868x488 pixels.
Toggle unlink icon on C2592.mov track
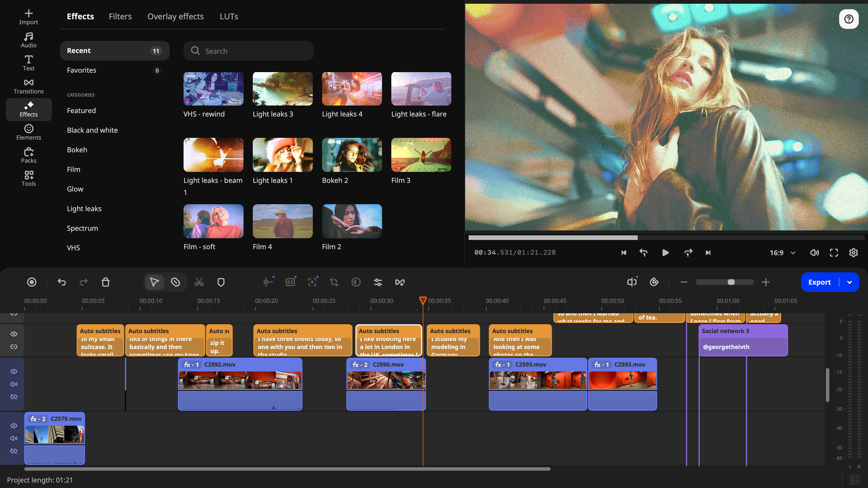14,397
